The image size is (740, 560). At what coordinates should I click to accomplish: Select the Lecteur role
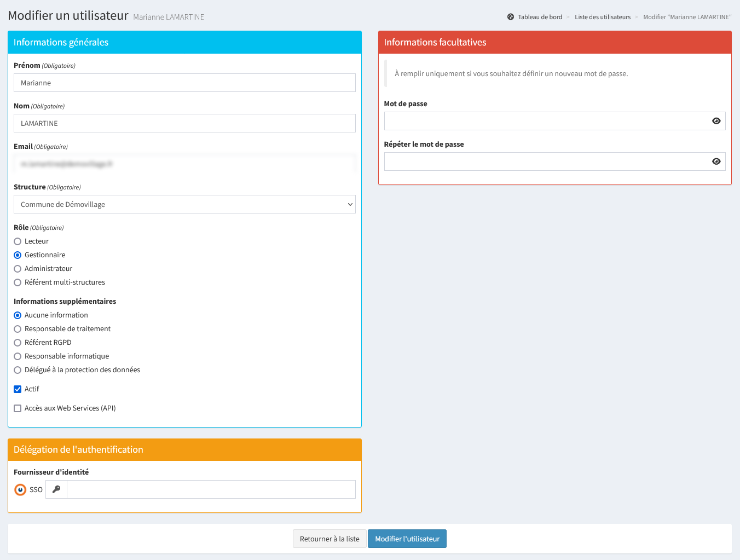tap(18, 241)
